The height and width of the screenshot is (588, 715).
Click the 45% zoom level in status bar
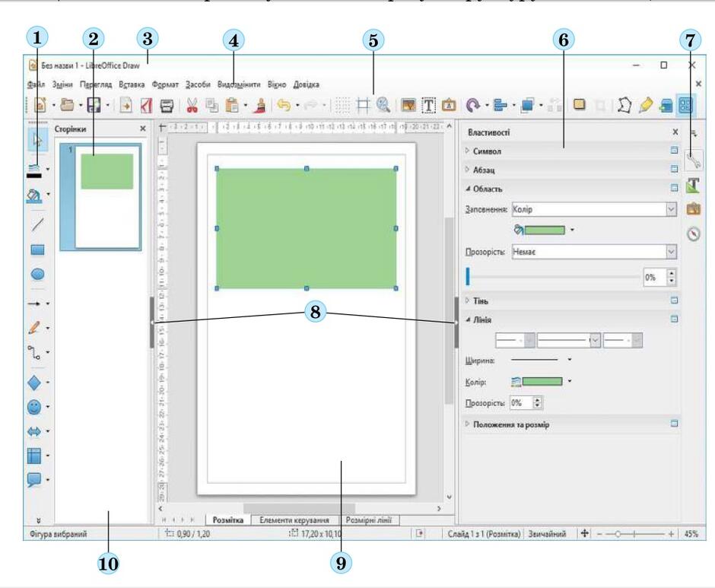691,534
